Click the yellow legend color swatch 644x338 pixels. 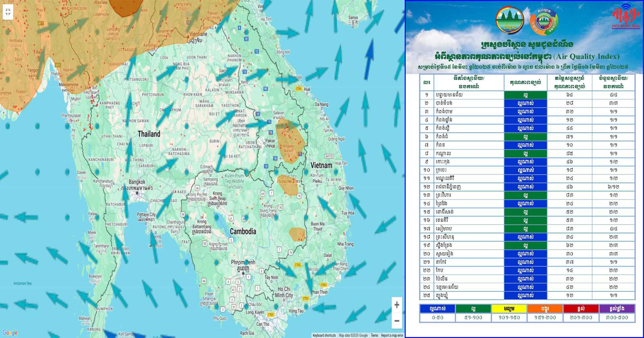tap(509, 309)
